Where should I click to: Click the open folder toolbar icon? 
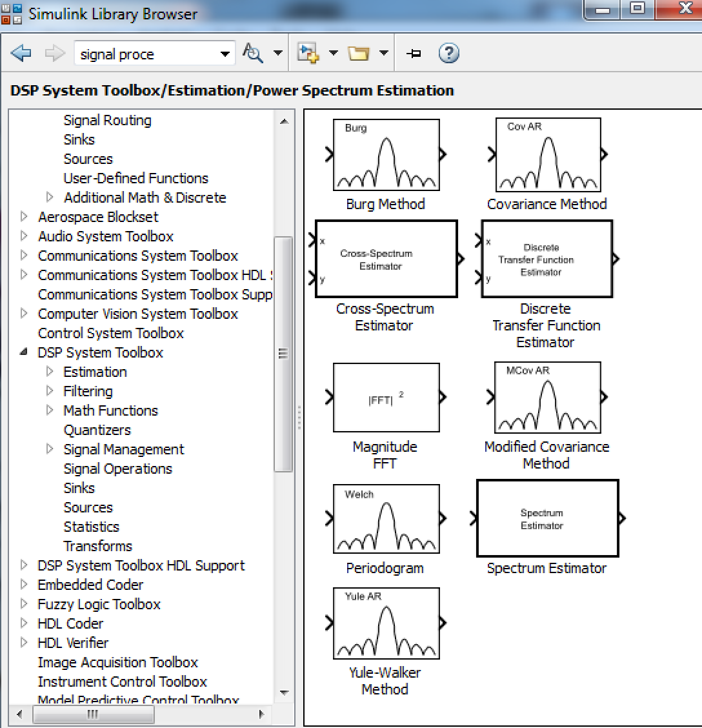(359, 54)
